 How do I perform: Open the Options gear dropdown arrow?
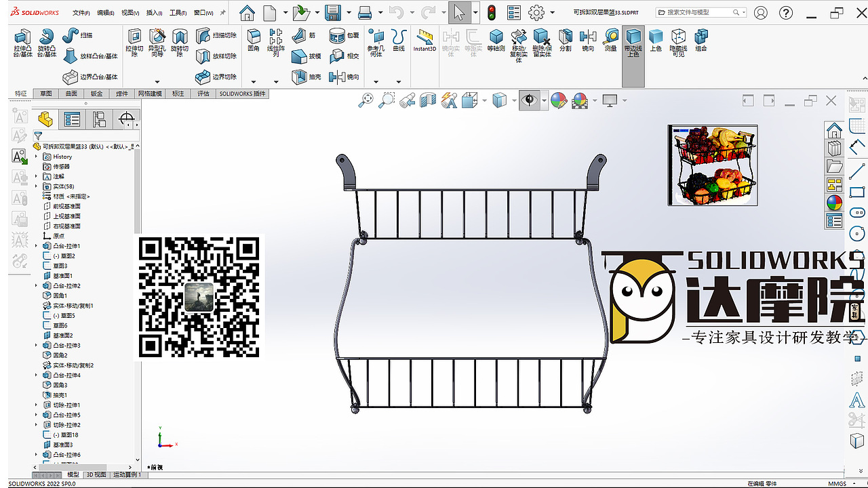click(552, 12)
